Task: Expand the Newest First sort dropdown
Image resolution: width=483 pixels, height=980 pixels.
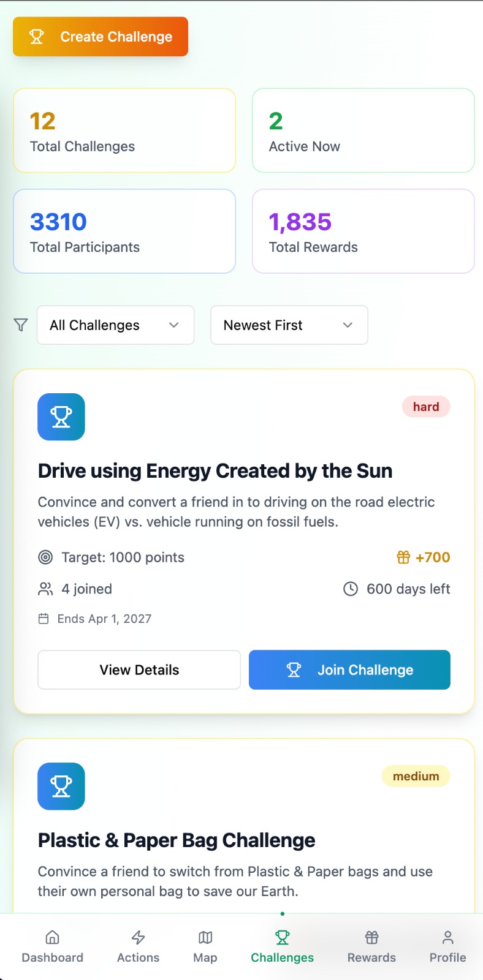Action: click(x=289, y=325)
